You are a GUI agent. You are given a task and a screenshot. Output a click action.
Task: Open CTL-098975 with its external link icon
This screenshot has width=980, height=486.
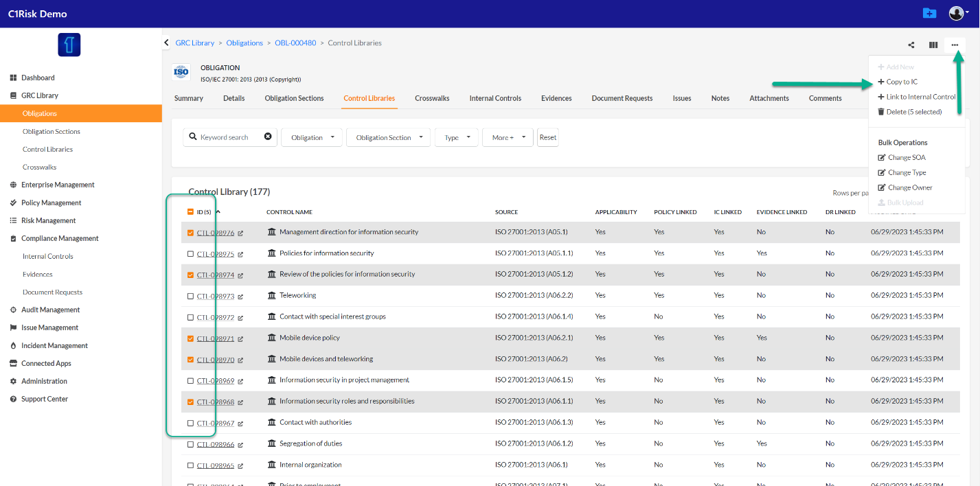click(240, 255)
